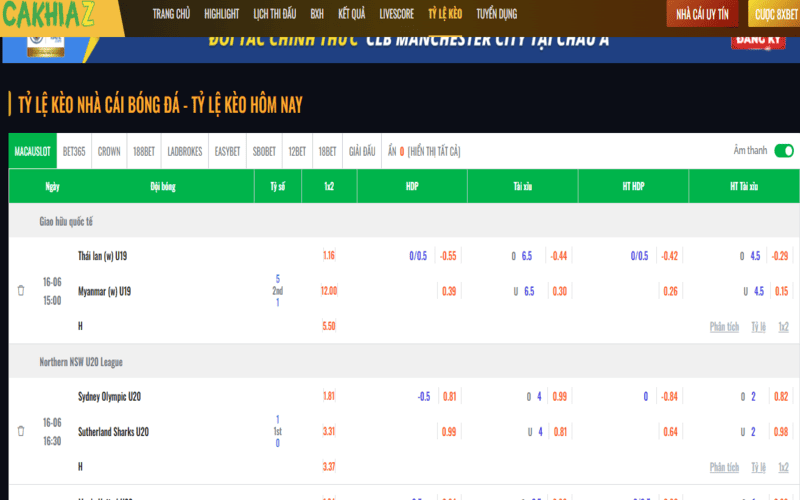The width and height of the screenshot is (800, 500).
Task: Click the 1x2 link for Thái Lan match
Action: click(784, 326)
